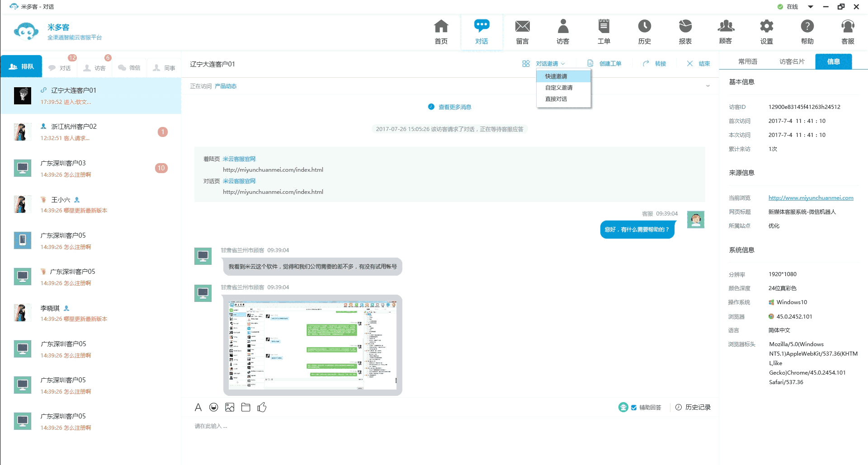The image size is (868, 465).
Task: Click the font style A icon
Action: coord(198,407)
